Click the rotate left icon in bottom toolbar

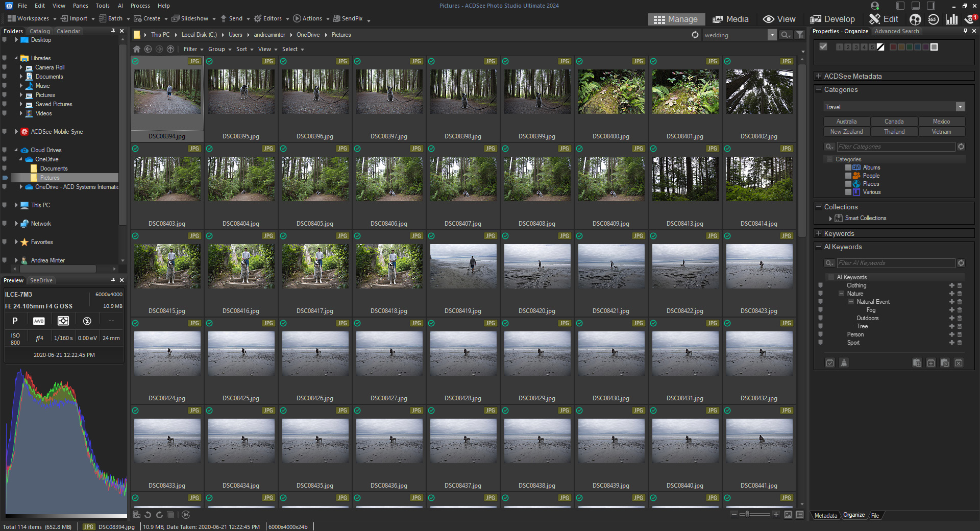coord(148,515)
